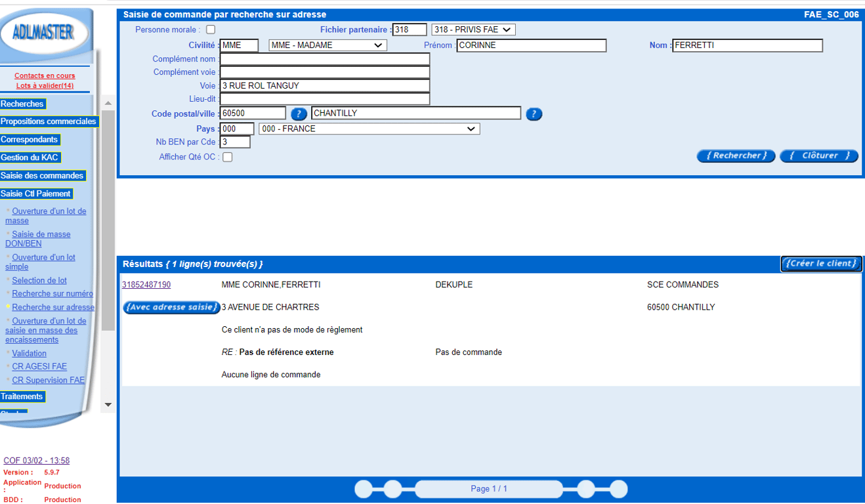This screenshot has height=504, width=865.
Task: Tick the Personne morale checkbox
Action: [211, 30]
